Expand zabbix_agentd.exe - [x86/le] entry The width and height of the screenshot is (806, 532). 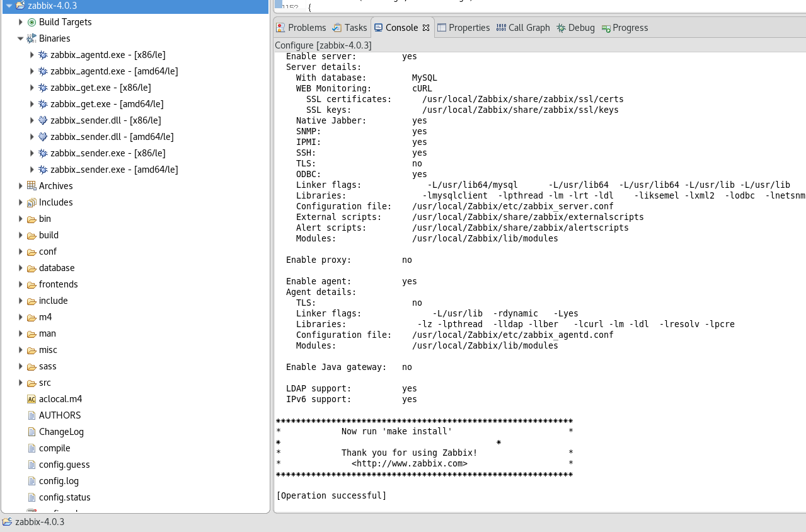32,55
